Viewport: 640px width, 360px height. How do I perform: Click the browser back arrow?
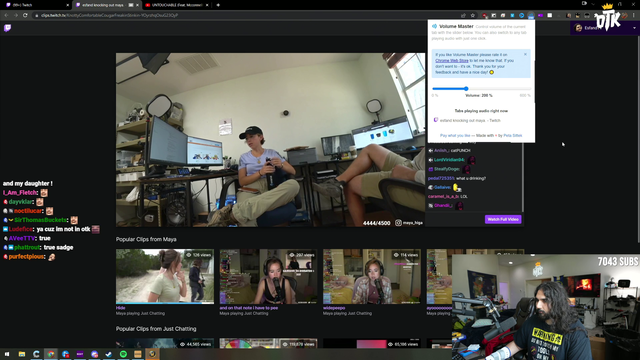pyautogui.click(x=7, y=15)
